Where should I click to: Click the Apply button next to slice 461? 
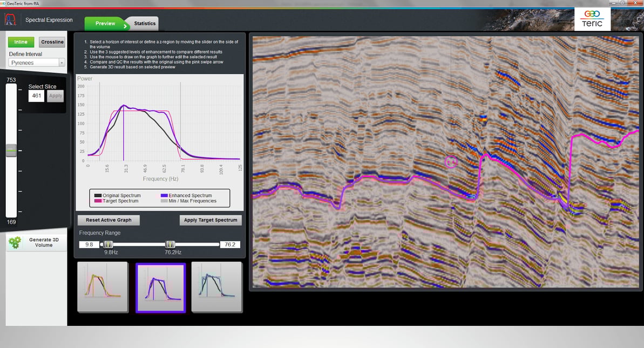pyautogui.click(x=55, y=95)
